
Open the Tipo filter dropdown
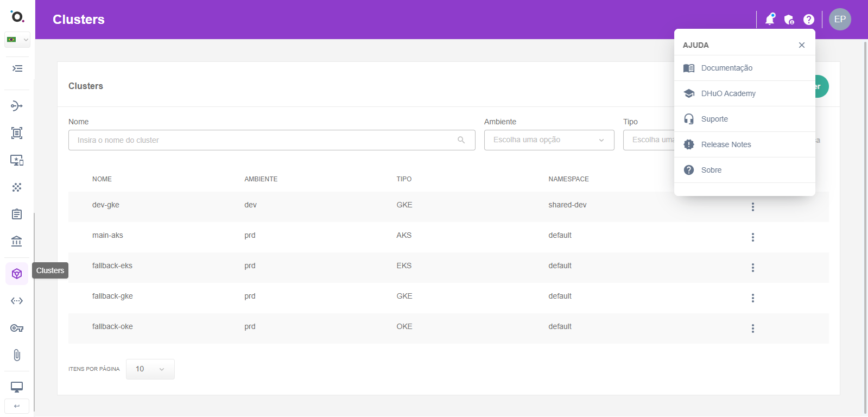click(x=649, y=140)
